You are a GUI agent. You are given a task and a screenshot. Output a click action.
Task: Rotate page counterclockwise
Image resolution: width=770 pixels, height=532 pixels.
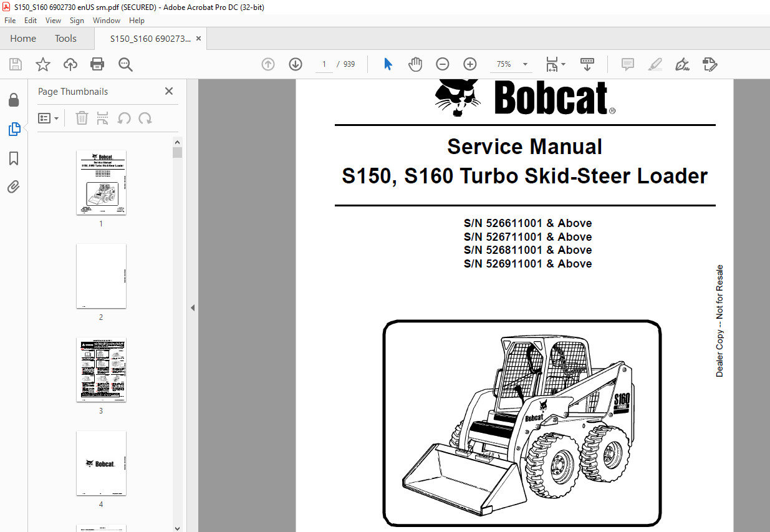pos(124,118)
